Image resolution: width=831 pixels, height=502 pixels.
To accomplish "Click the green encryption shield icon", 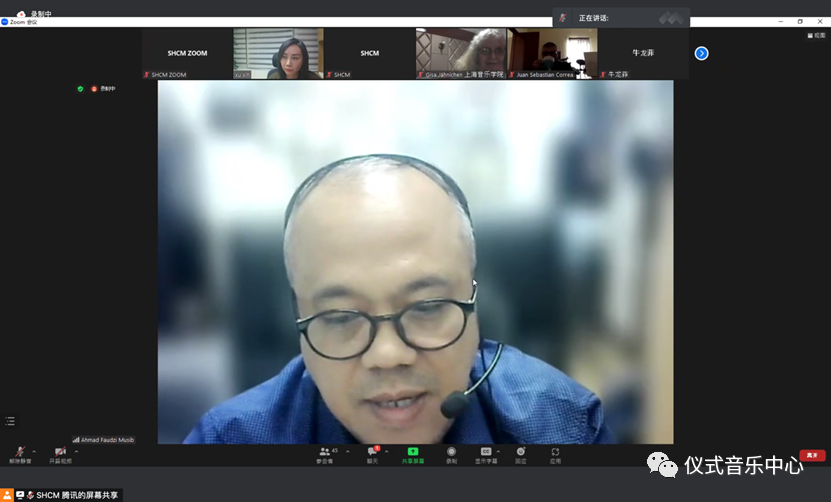I will coord(80,89).
